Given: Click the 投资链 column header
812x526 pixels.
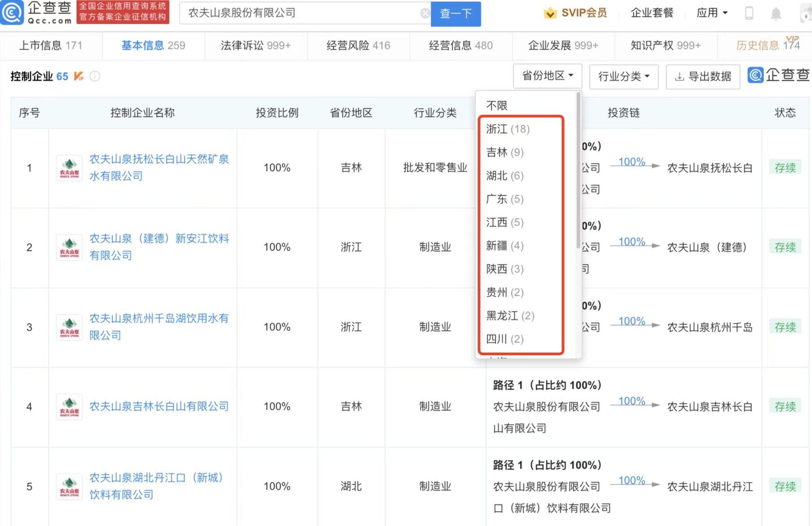Looking at the screenshot, I should 624,113.
